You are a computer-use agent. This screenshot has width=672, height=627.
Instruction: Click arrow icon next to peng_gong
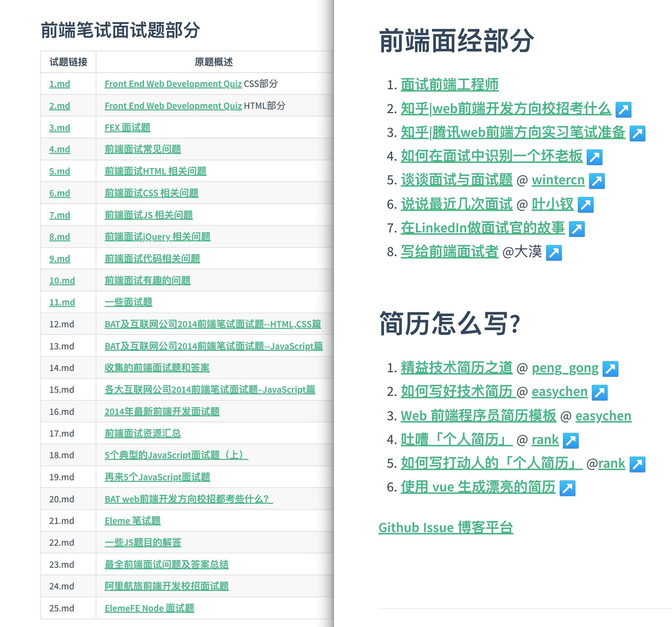pyautogui.click(x=610, y=369)
